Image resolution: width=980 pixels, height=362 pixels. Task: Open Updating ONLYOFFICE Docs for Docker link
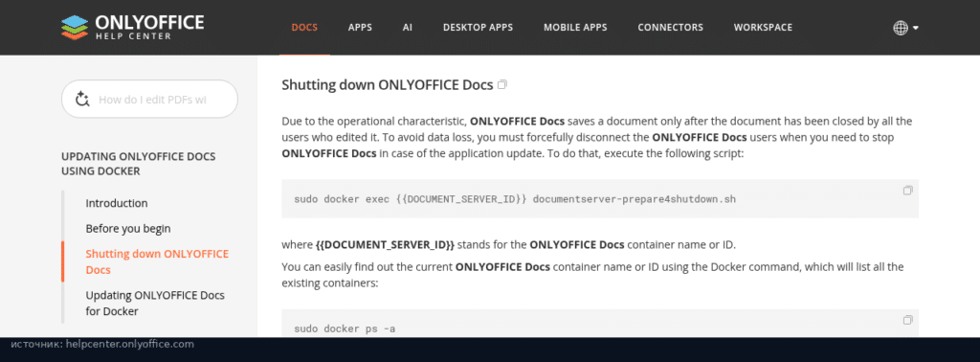coord(155,304)
